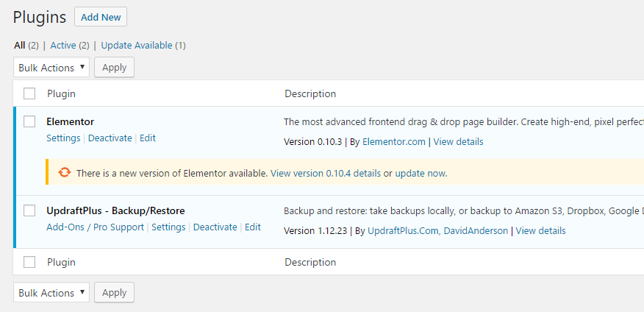Viewport: 644px width, 312px height.
Task: Open the bottom Bulk Actions dropdown
Action: point(51,293)
